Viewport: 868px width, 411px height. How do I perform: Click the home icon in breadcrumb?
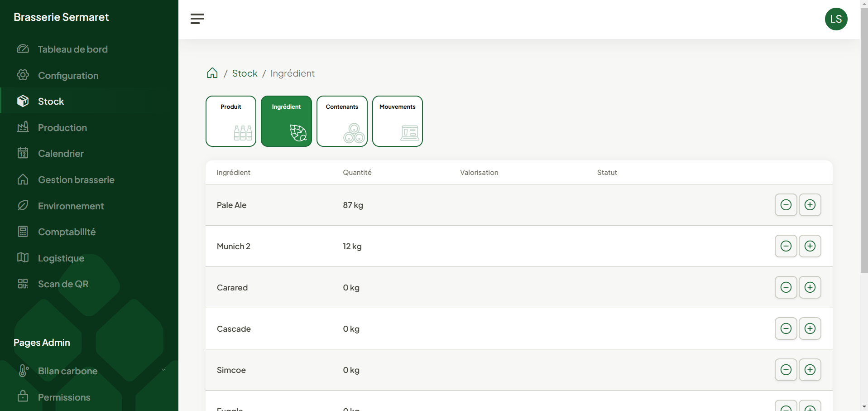[x=212, y=73]
